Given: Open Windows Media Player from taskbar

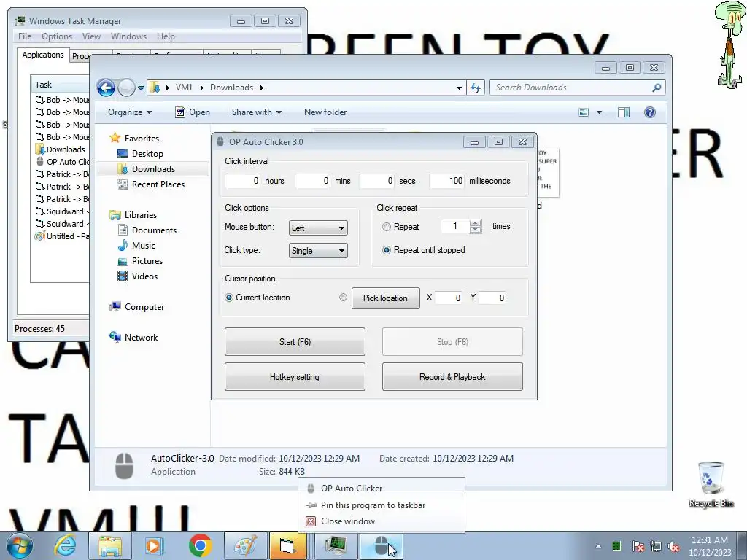Looking at the screenshot, I should 153,545.
